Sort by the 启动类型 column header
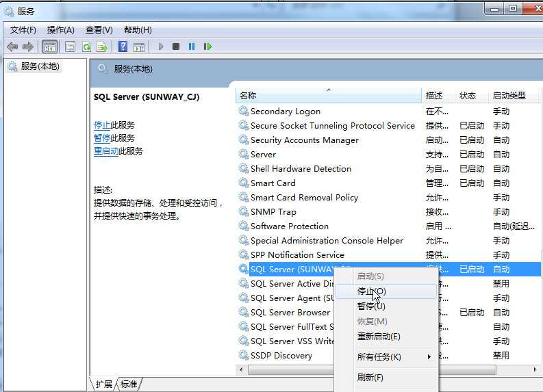543x392 pixels. coord(513,95)
